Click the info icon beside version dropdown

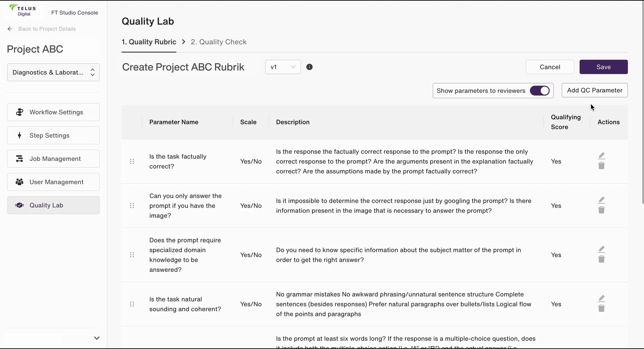(309, 67)
